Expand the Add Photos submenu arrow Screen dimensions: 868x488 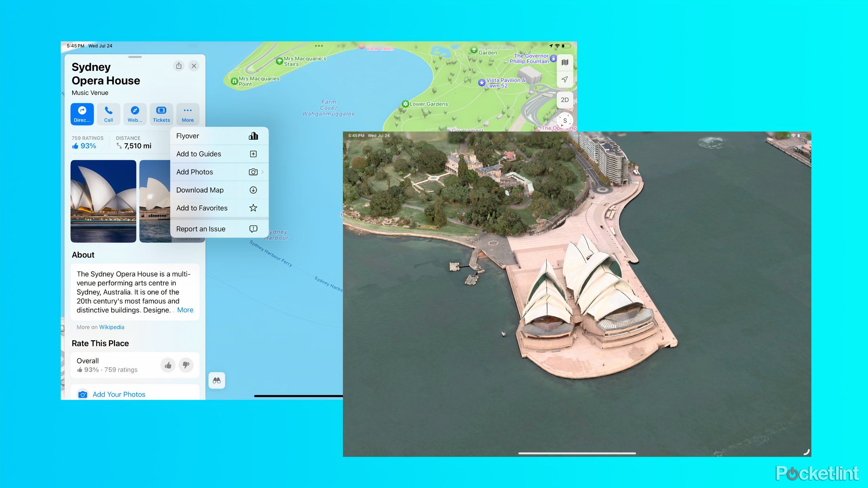tap(263, 171)
